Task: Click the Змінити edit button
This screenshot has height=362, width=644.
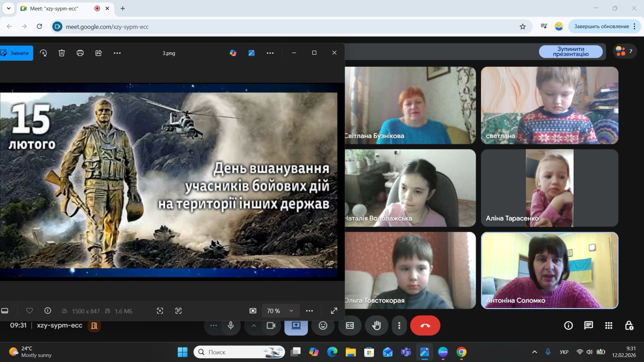Action: tap(16, 53)
